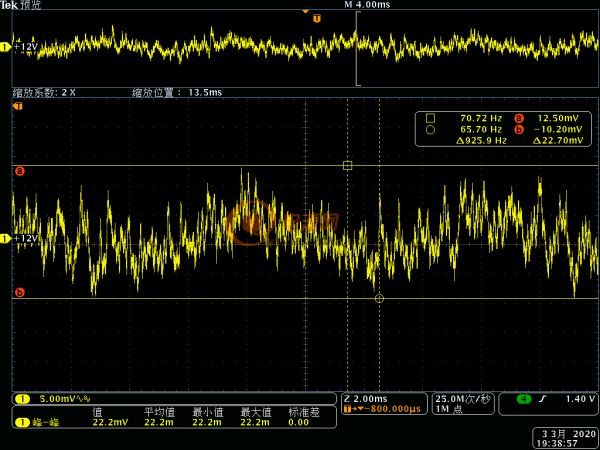Click the circle vertical cursor handle on the waveform
600x450 pixels.
tap(379, 298)
